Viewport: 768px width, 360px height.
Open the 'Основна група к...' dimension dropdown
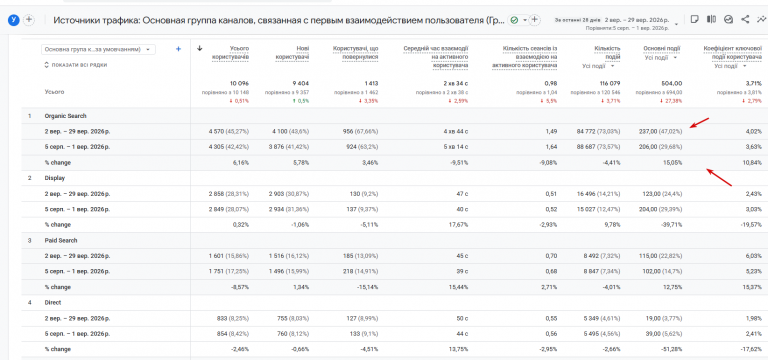tap(98, 49)
